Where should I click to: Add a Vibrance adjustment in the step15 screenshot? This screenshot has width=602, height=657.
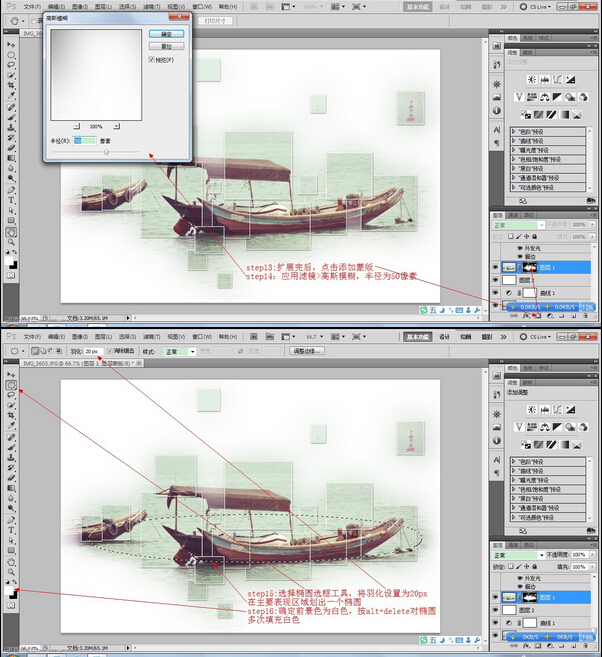pyautogui.click(x=519, y=427)
